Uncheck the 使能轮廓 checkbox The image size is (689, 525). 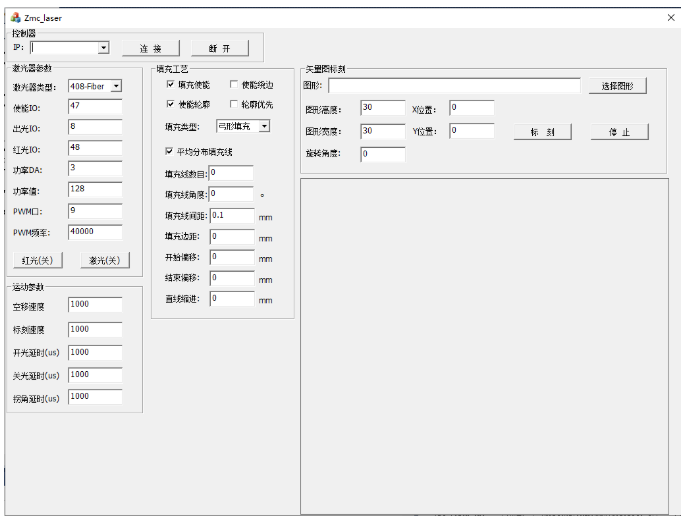click(x=170, y=104)
